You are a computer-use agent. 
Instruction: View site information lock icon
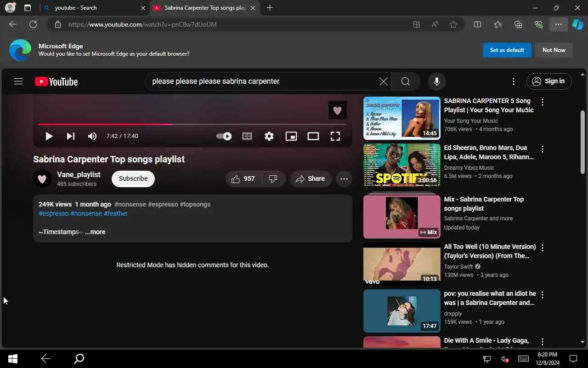[x=57, y=24]
